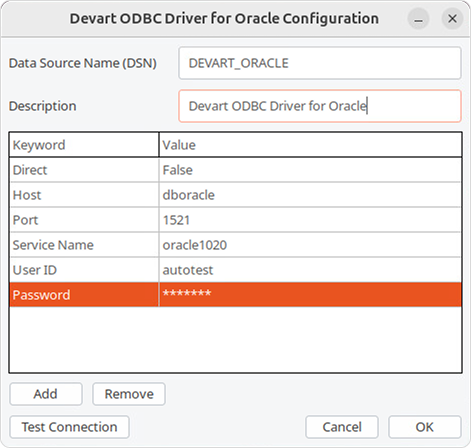The width and height of the screenshot is (471, 448).
Task: Select the Value column header
Action: [x=310, y=145]
